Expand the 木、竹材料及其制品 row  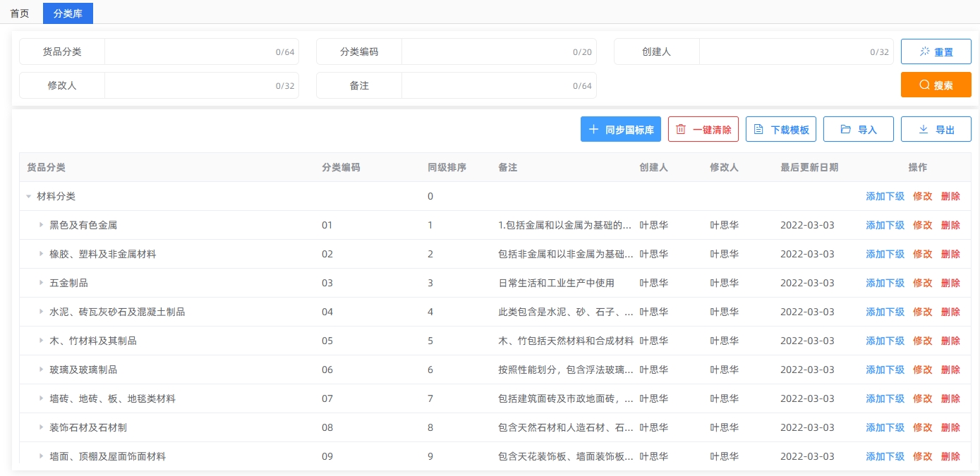42,341
